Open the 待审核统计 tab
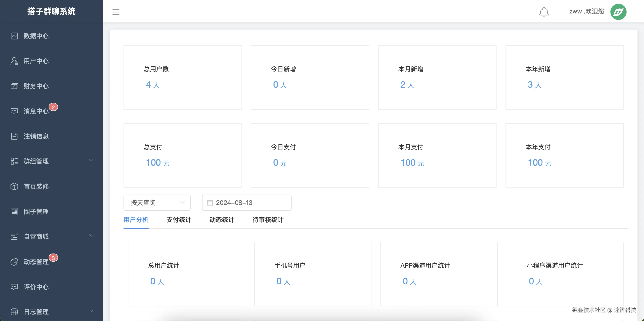The image size is (644, 321). [267, 220]
